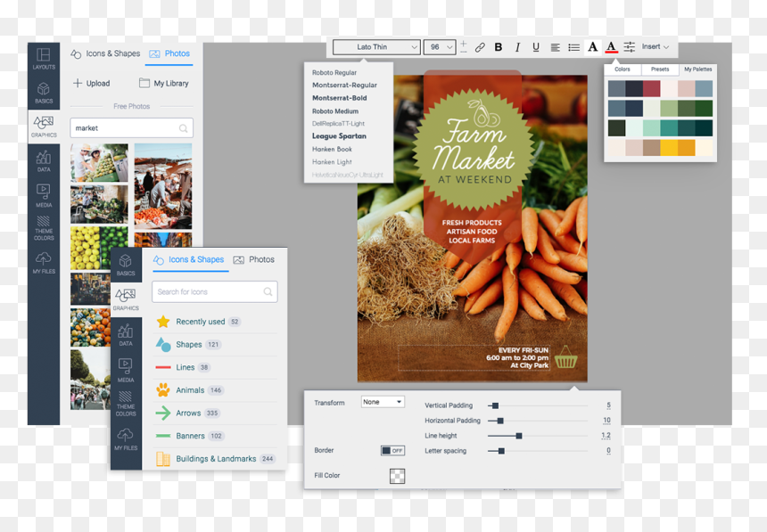The image size is (767, 532).
Task: Open Basics in the sidebar beside Upload
Action: (x=44, y=93)
